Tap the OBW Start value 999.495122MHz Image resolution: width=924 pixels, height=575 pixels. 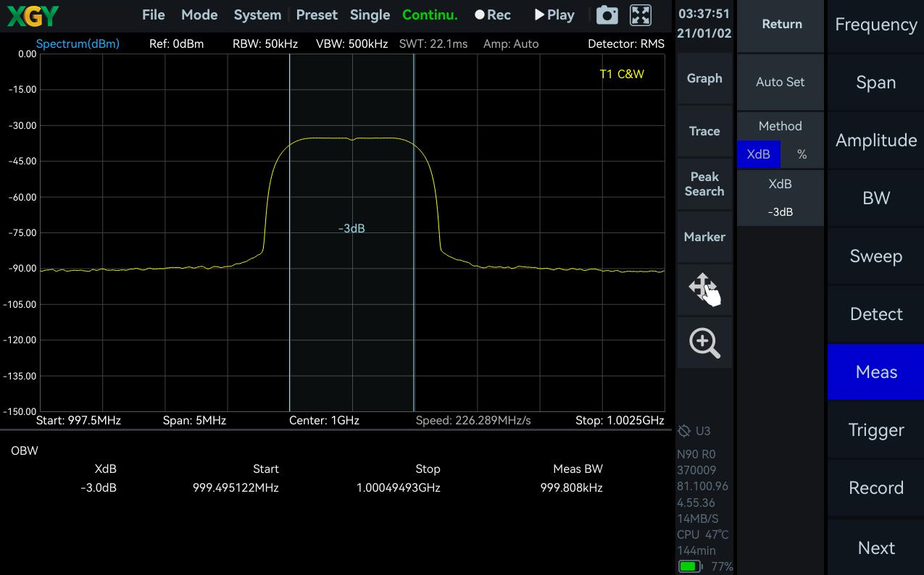pyautogui.click(x=236, y=487)
